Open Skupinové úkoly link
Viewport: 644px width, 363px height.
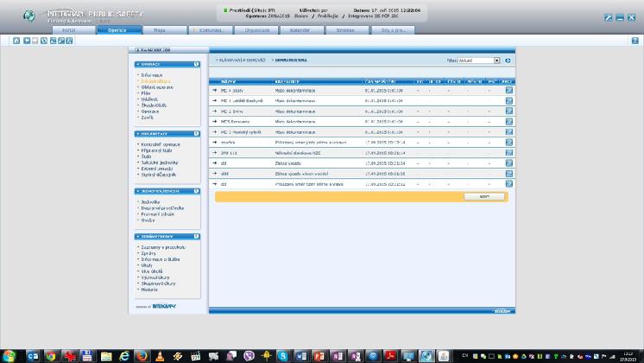click(158, 283)
